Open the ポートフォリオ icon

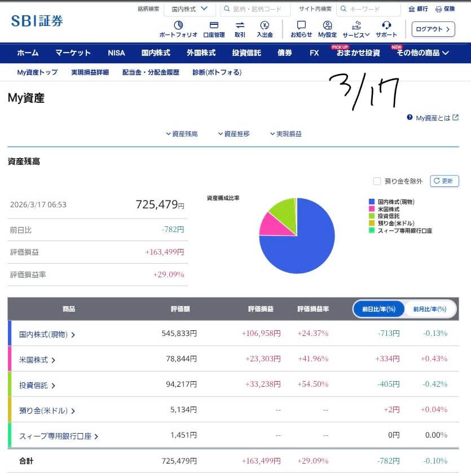pyautogui.click(x=178, y=25)
